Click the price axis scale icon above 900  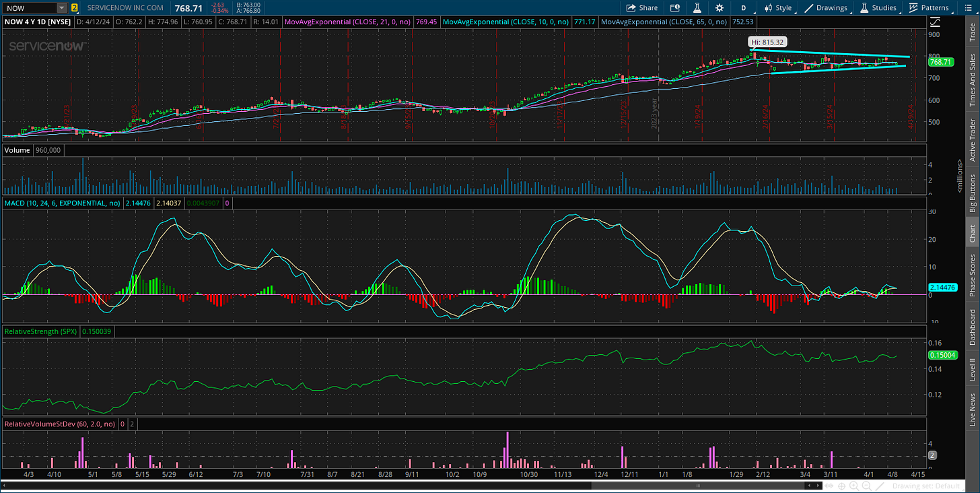tap(936, 22)
